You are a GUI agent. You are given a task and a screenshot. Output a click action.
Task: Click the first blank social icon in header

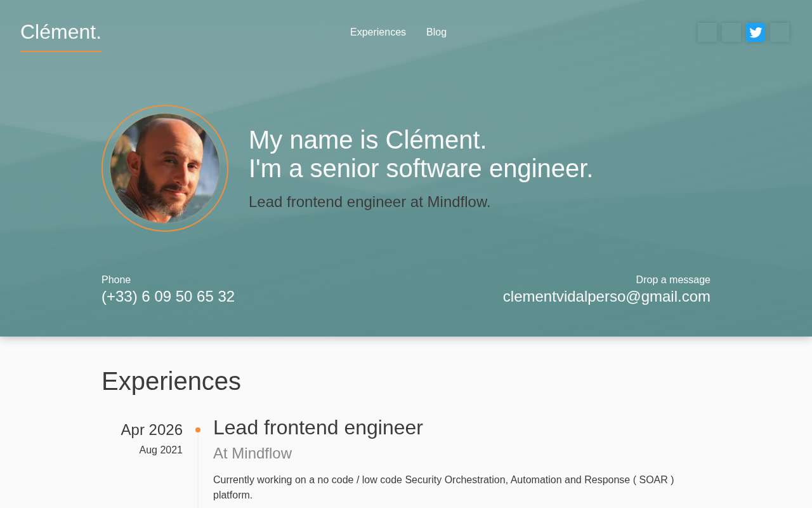(707, 32)
